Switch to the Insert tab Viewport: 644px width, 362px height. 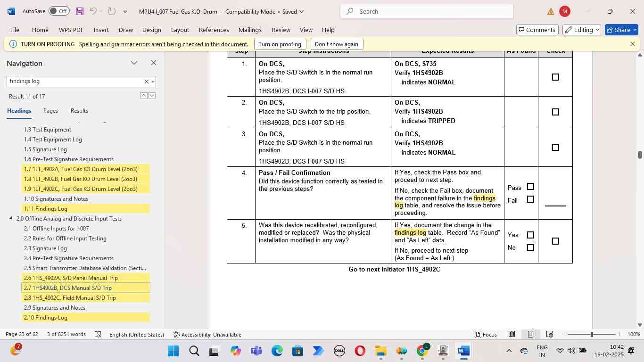[x=101, y=30]
